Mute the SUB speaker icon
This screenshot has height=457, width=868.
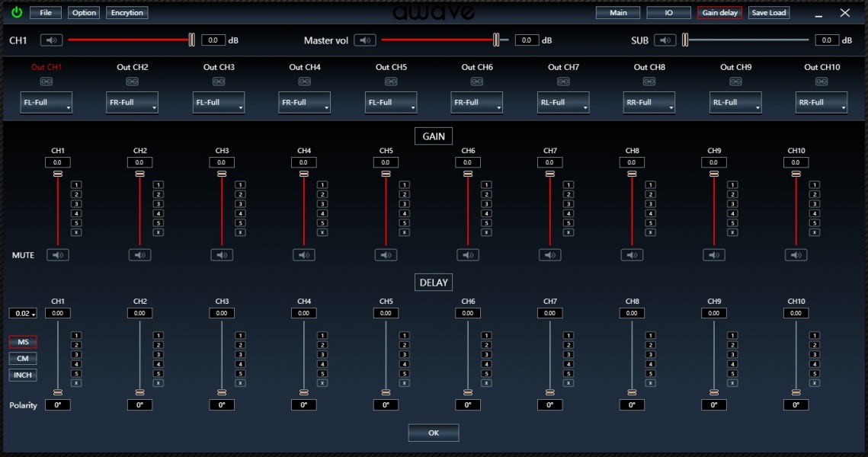click(x=665, y=40)
